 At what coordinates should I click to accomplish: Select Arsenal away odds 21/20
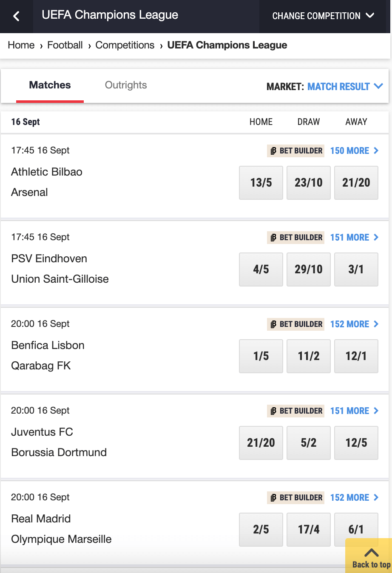click(356, 183)
